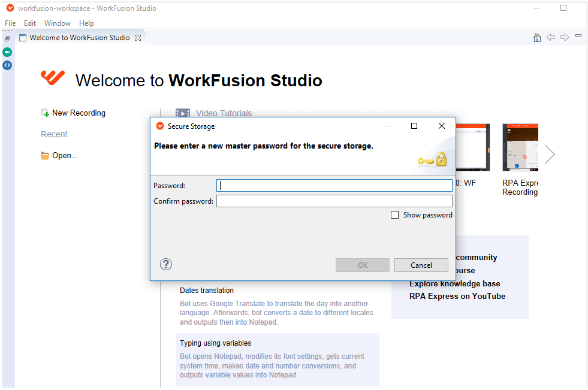Minimize the welcome view panel
Image resolution: width=588 pixels, height=390 pixels.
click(578, 35)
